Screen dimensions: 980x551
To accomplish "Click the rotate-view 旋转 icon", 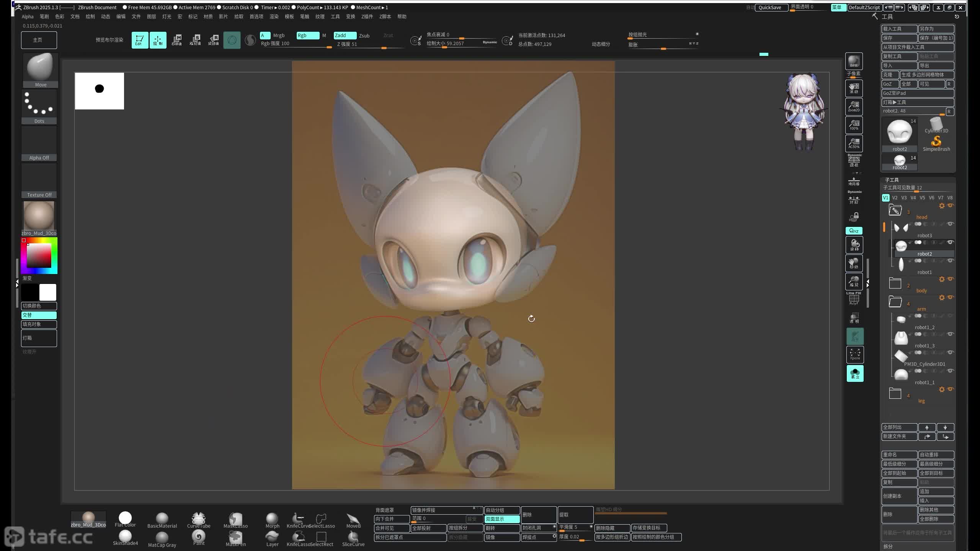I will click(854, 245).
